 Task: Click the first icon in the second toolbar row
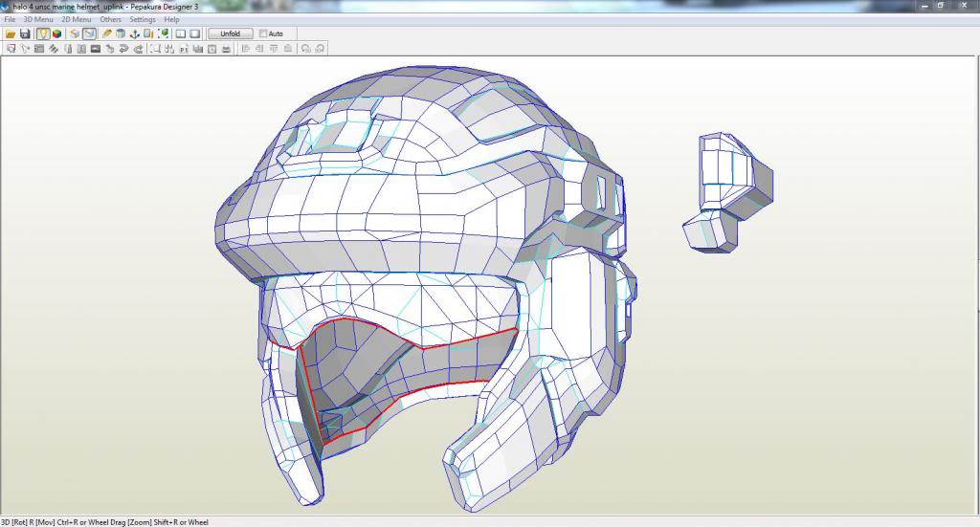[x=11, y=49]
